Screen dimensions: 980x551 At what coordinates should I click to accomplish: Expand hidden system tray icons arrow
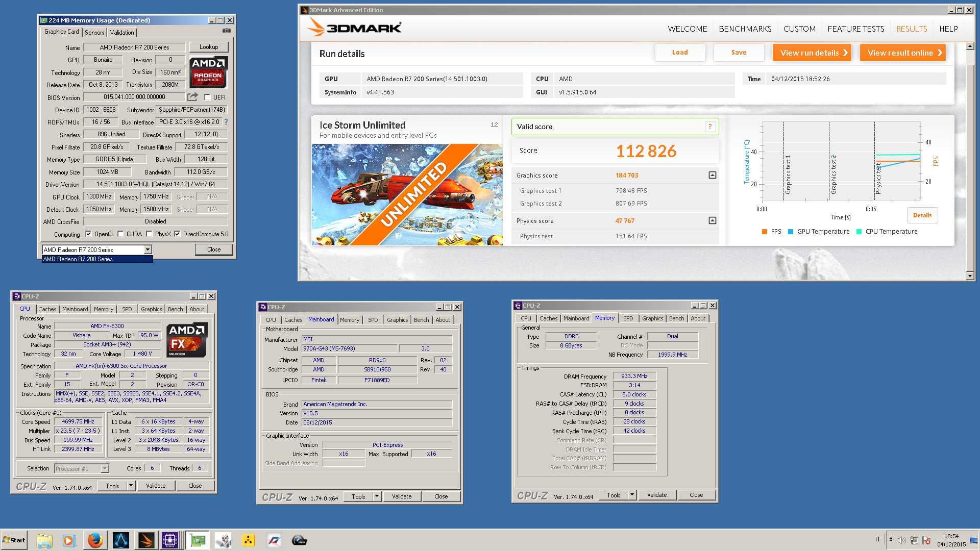tap(891, 540)
